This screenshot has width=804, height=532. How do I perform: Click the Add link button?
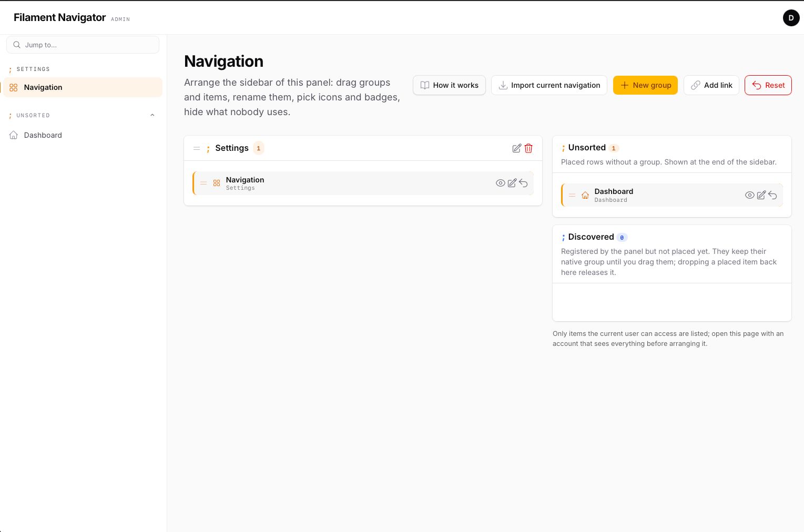pyautogui.click(x=711, y=85)
